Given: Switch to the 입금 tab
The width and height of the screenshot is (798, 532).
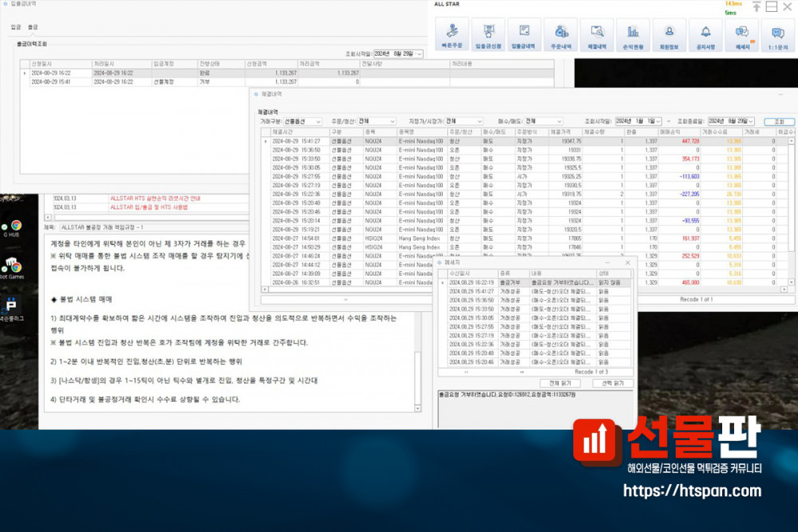Looking at the screenshot, I should tap(16, 27).
